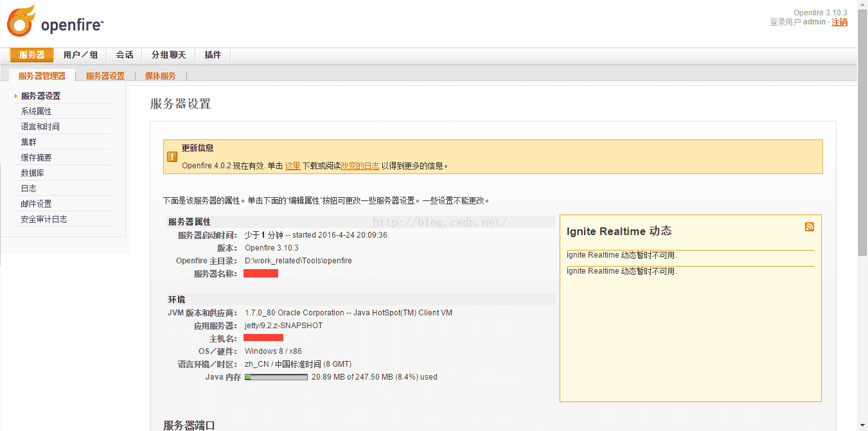Switch to 会话 tab

click(125, 55)
